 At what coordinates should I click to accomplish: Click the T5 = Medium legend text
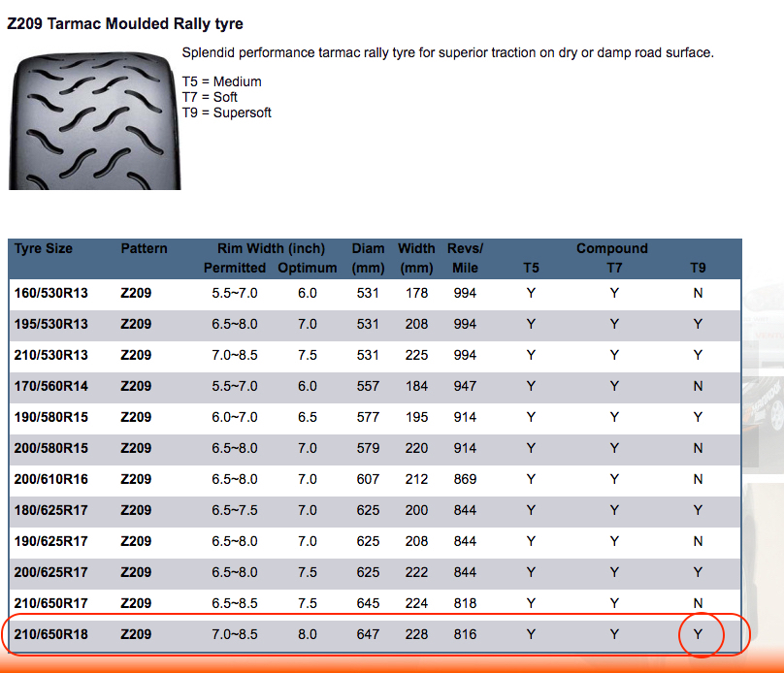(x=221, y=81)
